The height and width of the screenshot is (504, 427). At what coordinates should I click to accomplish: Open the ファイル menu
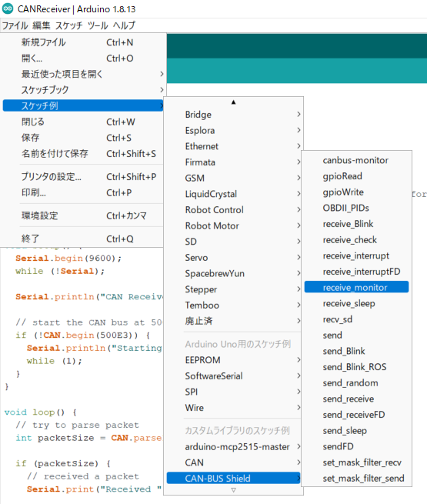point(15,25)
